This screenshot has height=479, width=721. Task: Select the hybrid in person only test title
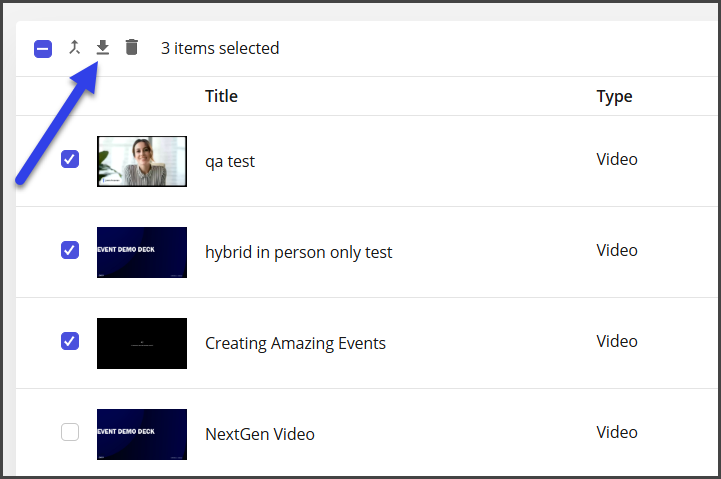point(298,252)
